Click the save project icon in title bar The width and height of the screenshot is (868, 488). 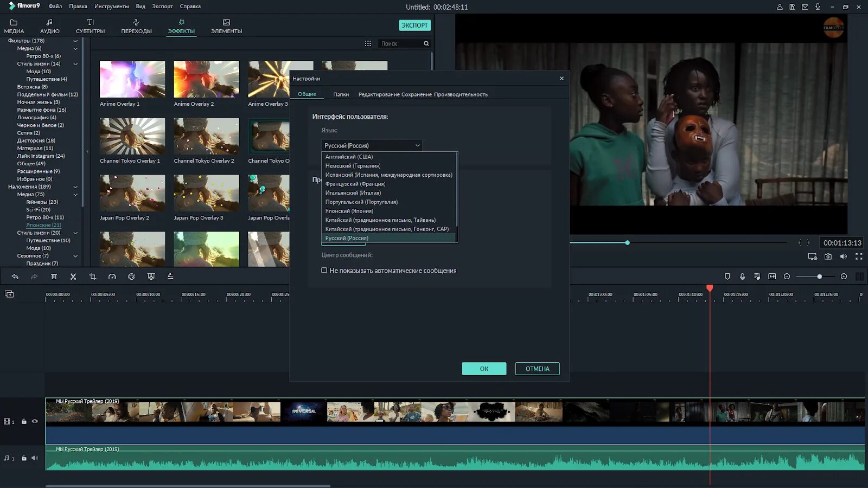[793, 7]
